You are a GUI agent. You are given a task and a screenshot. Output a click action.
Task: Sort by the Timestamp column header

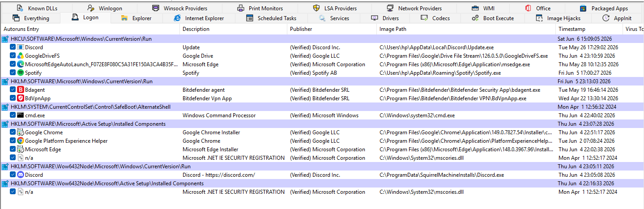coord(589,29)
